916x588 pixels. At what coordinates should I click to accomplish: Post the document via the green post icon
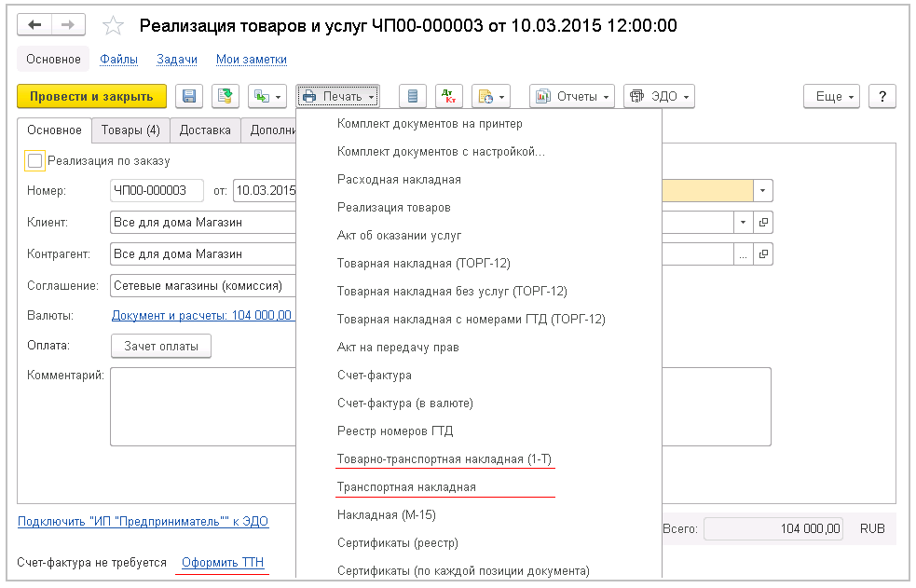pos(224,96)
